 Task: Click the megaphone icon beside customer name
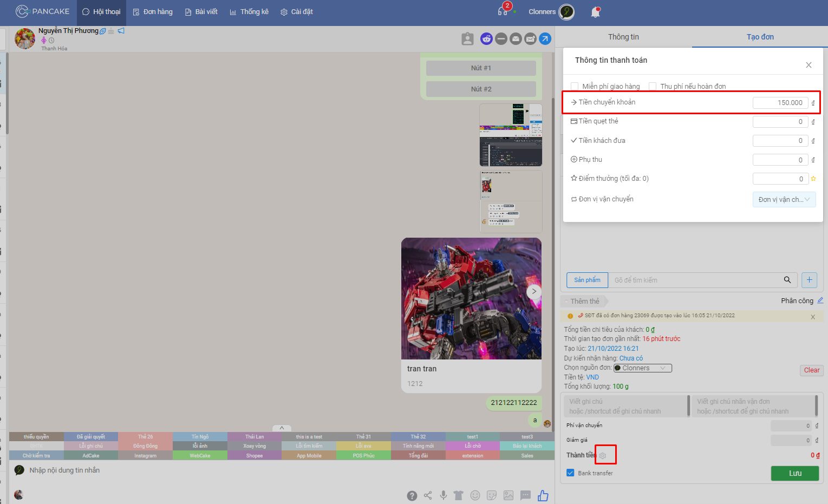point(121,31)
